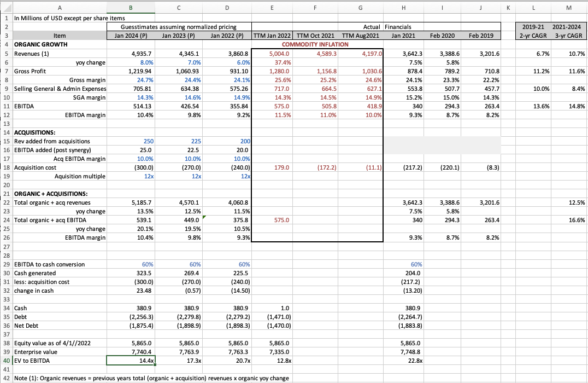
Task: Click the select-all corner triangle
Action: [7, 8]
